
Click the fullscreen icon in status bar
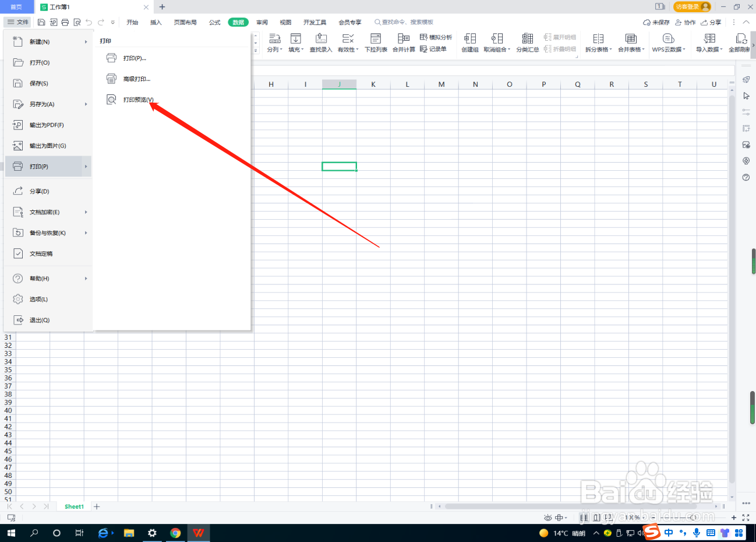[746, 518]
